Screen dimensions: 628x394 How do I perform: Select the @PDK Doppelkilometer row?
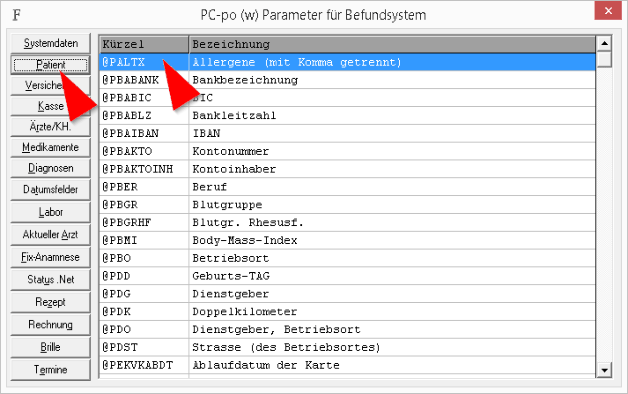(x=348, y=312)
